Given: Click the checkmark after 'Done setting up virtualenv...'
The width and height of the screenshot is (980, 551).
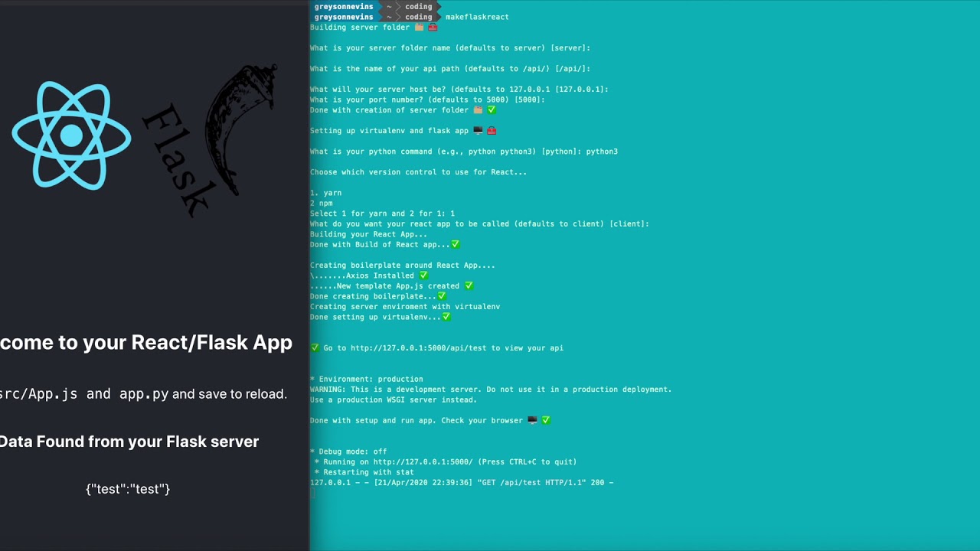Looking at the screenshot, I should click(x=446, y=317).
